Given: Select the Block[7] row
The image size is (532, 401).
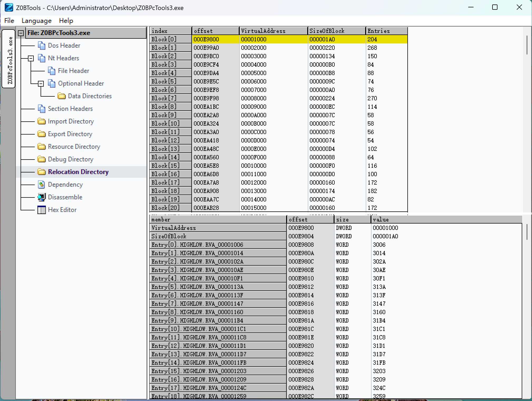Looking at the screenshot, I should point(279,98).
